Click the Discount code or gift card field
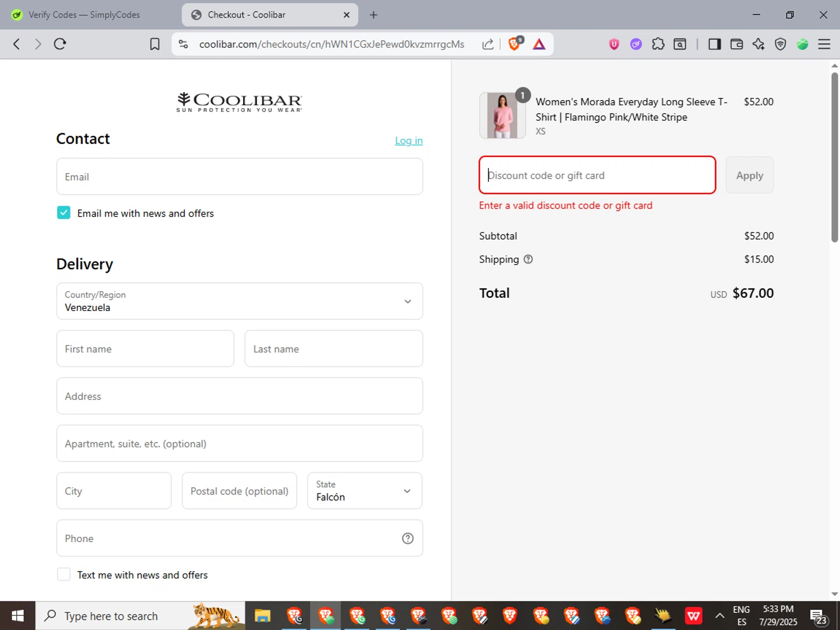The width and height of the screenshot is (840, 630). [x=598, y=175]
